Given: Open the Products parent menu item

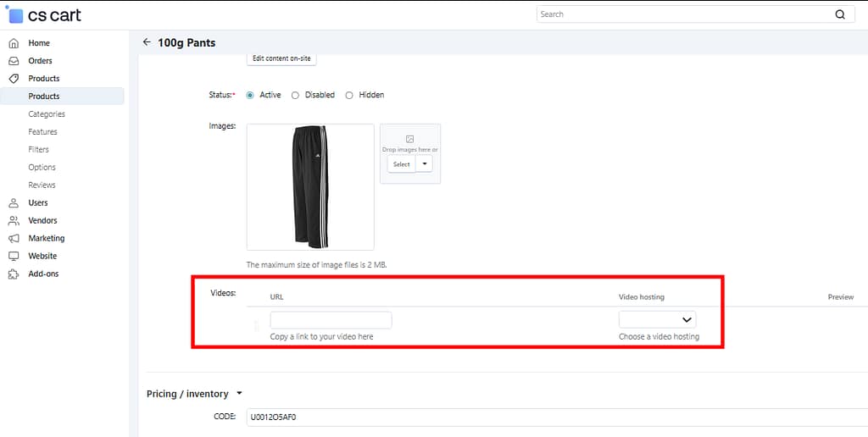Looking at the screenshot, I should click(44, 79).
